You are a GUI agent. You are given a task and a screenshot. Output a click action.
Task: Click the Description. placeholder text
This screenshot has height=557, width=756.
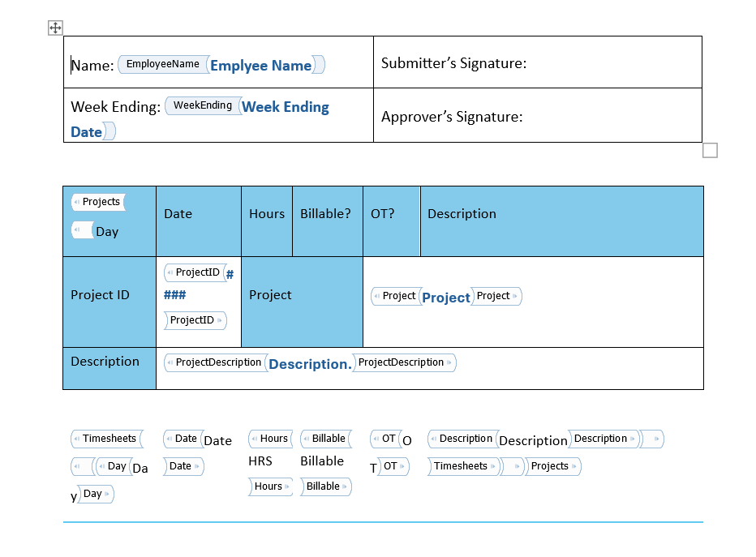310,364
